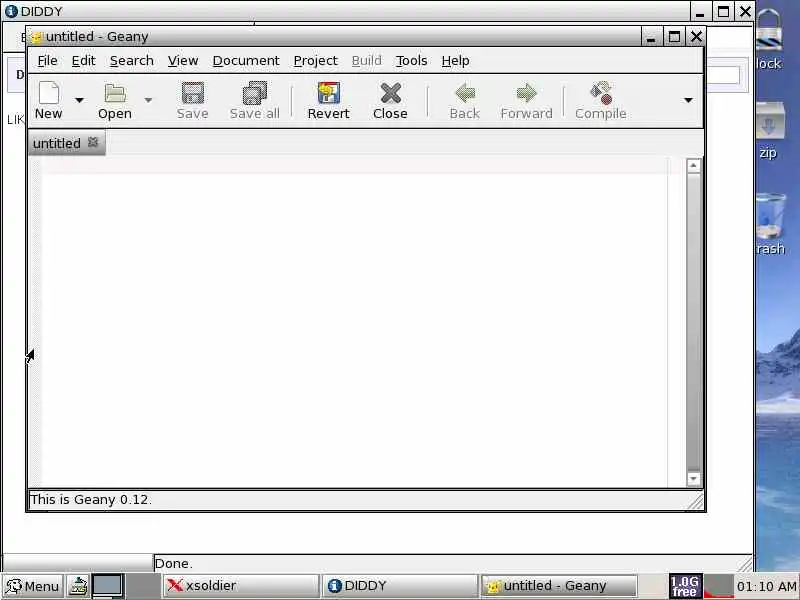Open a file using the Open icon
Screen dimensions: 800x600
click(x=115, y=93)
